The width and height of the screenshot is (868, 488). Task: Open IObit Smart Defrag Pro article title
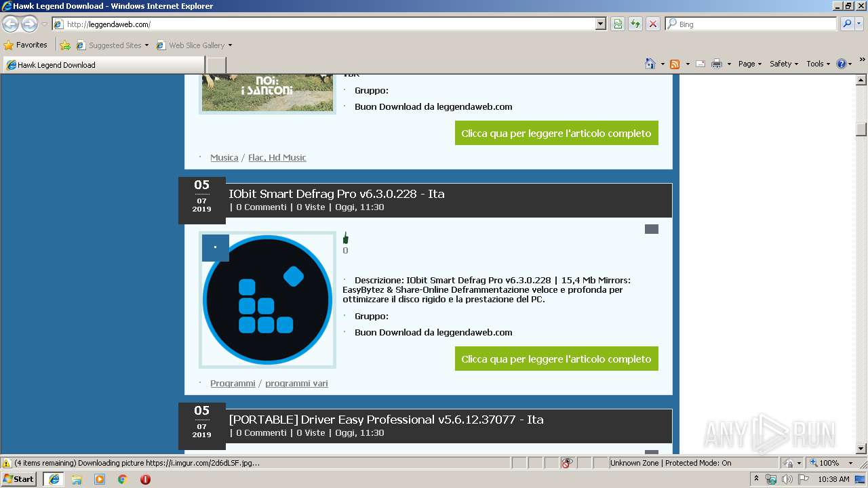336,194
